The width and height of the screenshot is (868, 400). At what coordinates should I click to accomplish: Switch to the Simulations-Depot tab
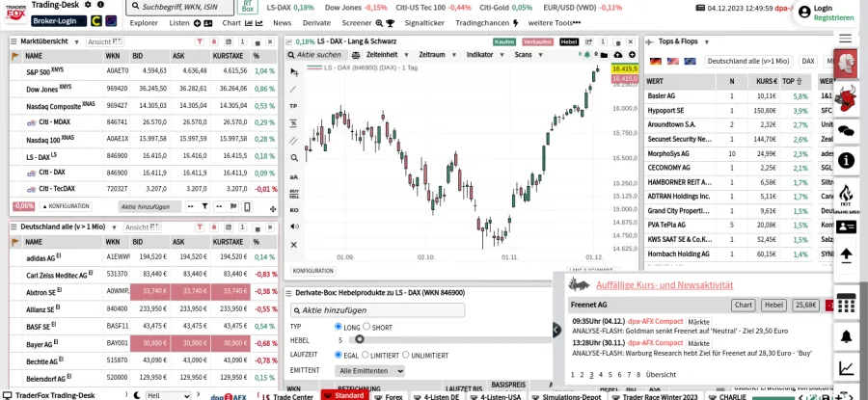[567, 396]
